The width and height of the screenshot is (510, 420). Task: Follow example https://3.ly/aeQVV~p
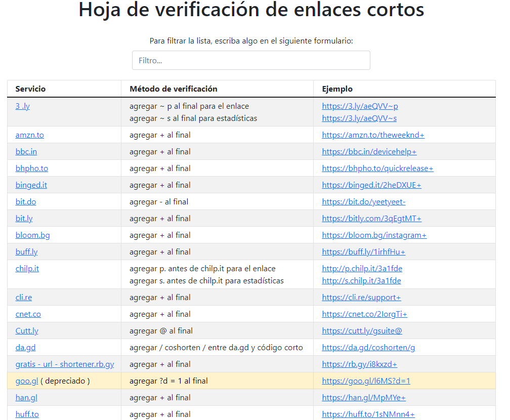click(x=360, y=106)
